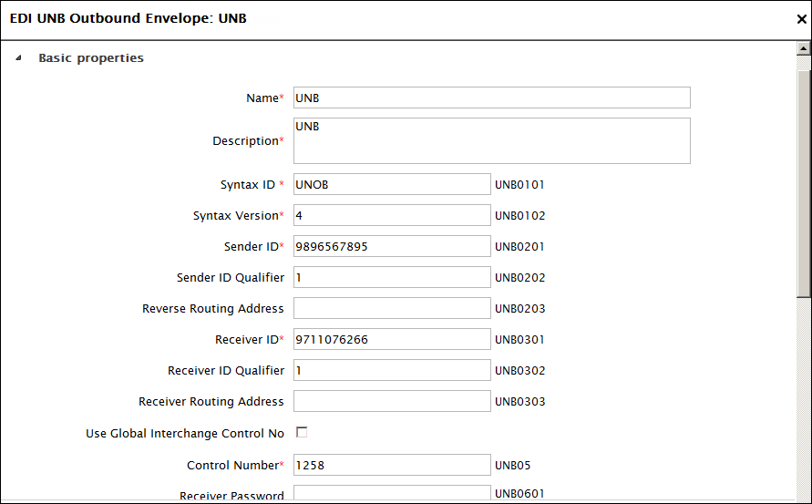Focus the empty Reverse Routing Address field

tap(392, 309)
